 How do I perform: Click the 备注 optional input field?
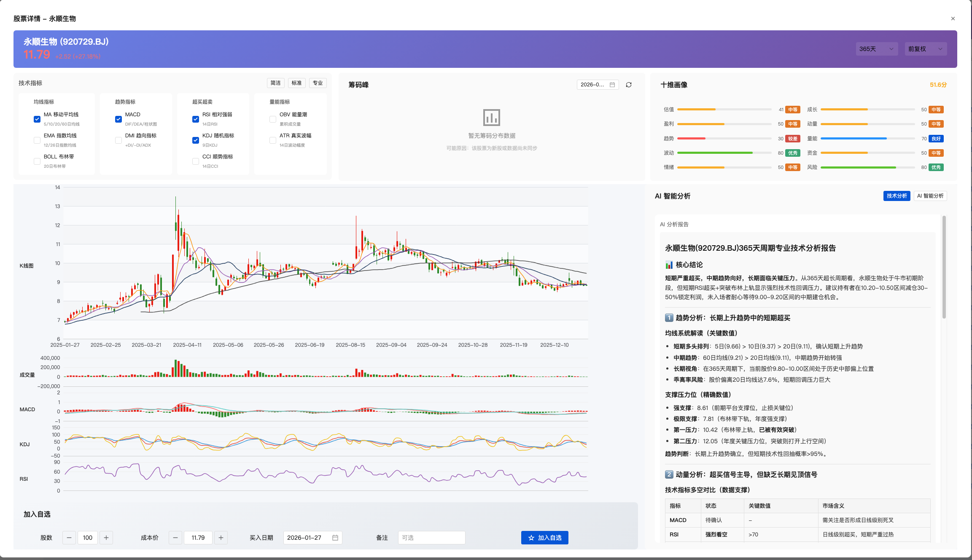point(432,538)
